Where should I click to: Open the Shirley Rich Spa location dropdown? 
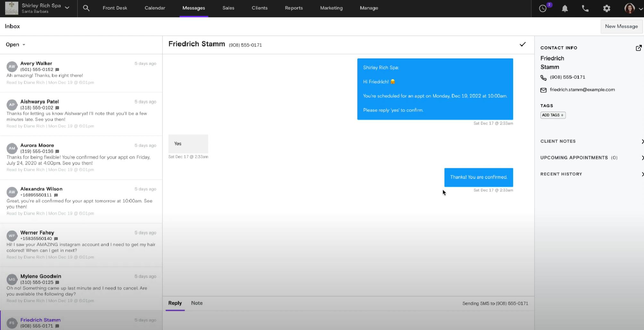click(x=67, y=8)
